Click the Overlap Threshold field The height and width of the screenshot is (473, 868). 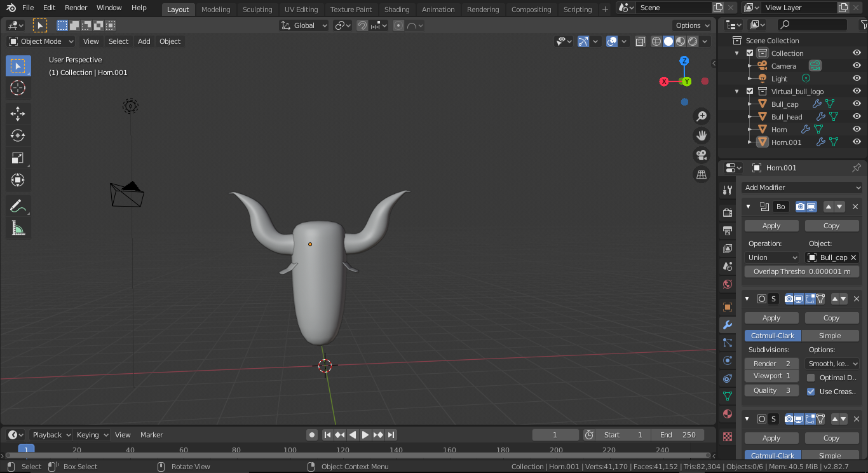[802, 271]
